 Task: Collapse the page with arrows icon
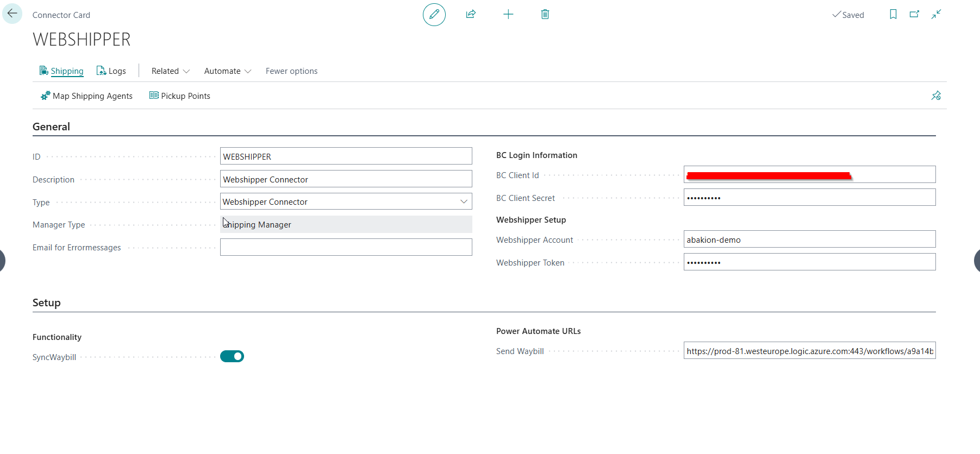(x=936, y=15)
